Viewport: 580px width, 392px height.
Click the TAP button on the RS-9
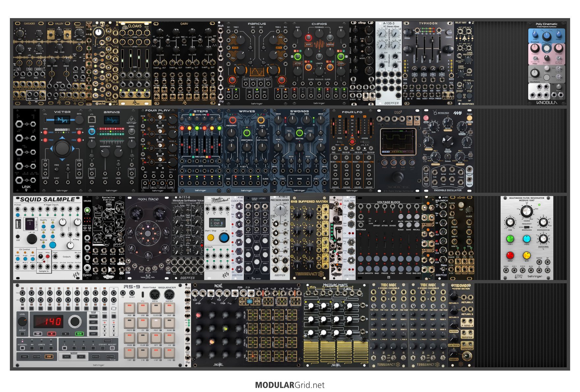click(x=38, y=334)
